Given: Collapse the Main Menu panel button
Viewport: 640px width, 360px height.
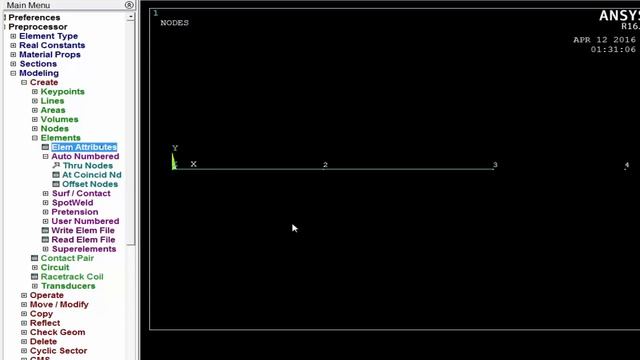Looking at the screenshot, I should click(x=129, y=5).
